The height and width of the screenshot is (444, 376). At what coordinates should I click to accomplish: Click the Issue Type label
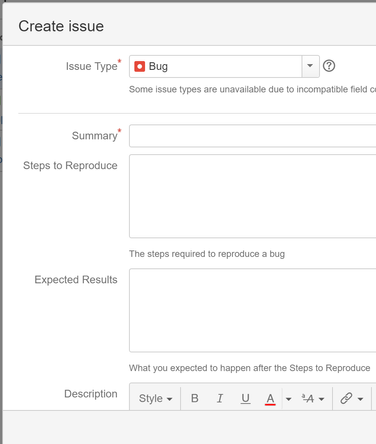point(91,66)
